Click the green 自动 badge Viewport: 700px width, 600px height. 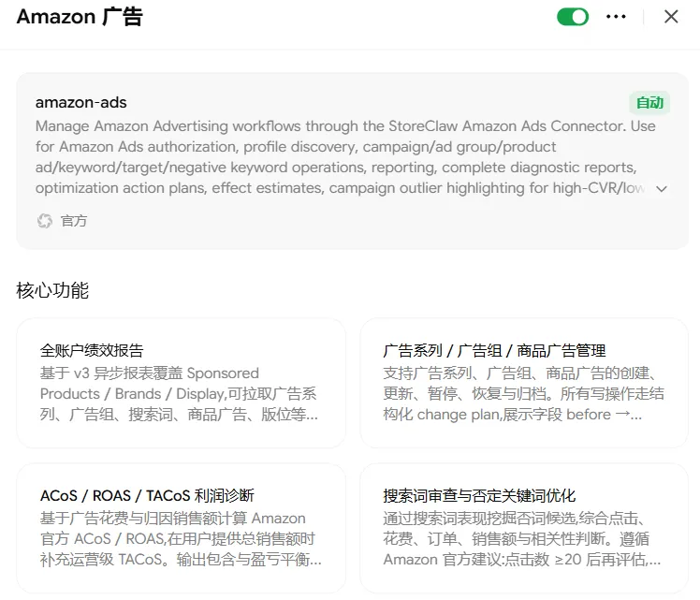649,103
